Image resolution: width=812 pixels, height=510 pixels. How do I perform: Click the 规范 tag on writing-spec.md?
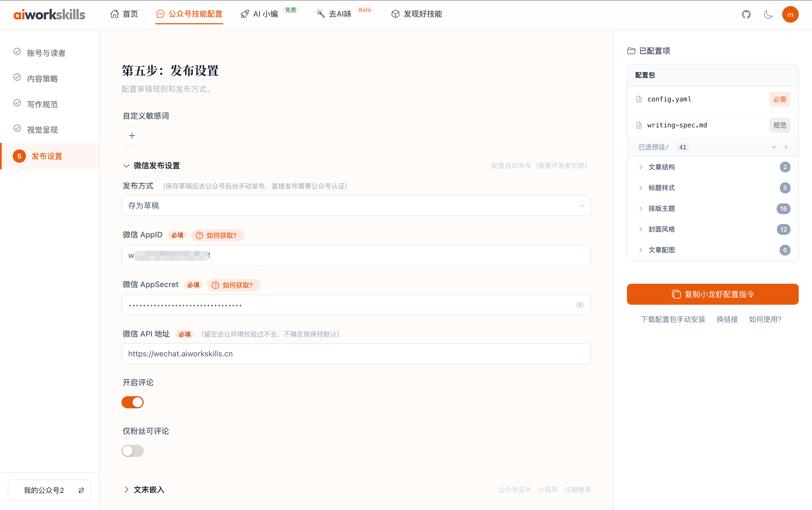point(780,125)
